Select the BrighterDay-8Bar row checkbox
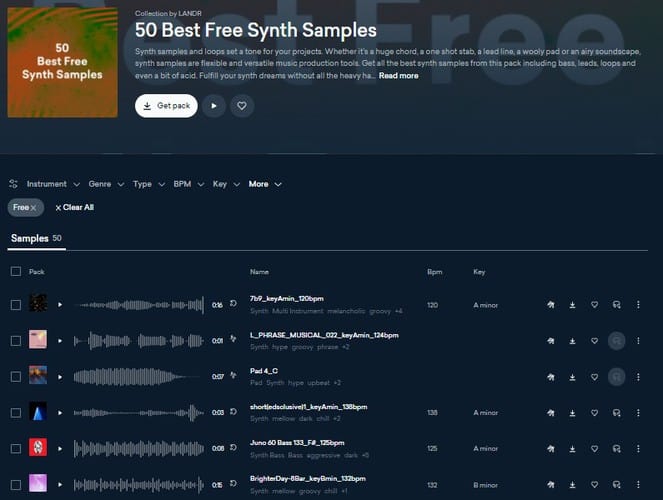 (16, 484)
